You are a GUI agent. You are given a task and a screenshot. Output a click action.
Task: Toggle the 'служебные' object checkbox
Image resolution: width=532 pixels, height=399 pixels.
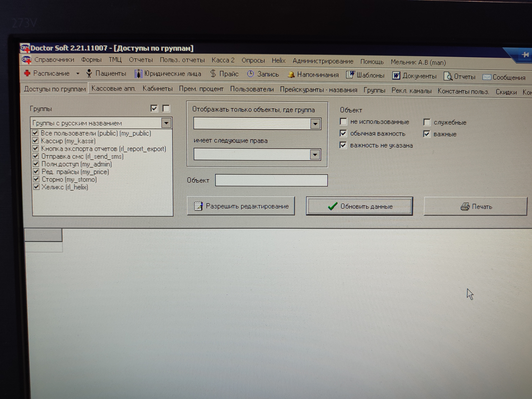coord(427,122)
